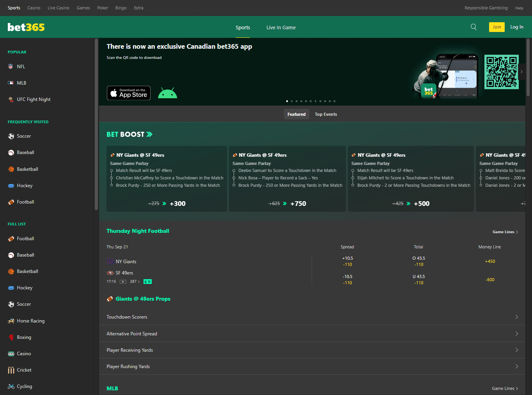Expand Player Receiving Yards props

coord(312,350)
